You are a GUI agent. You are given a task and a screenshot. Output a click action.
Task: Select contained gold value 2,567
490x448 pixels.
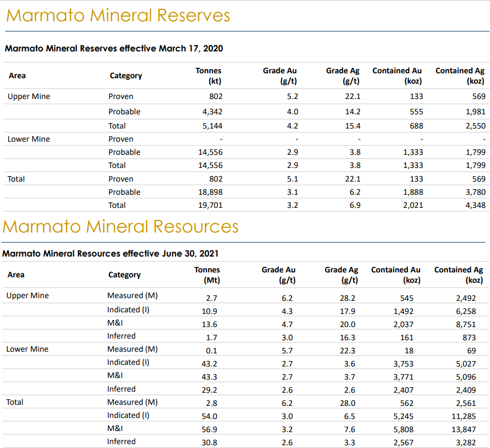pyautogui.click(x=403, y=443)
